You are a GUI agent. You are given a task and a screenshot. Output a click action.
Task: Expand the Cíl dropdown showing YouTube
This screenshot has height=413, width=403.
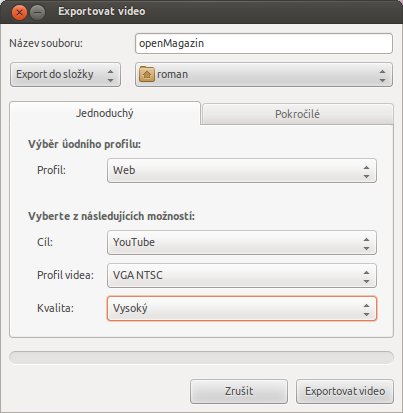click(242, 243)
